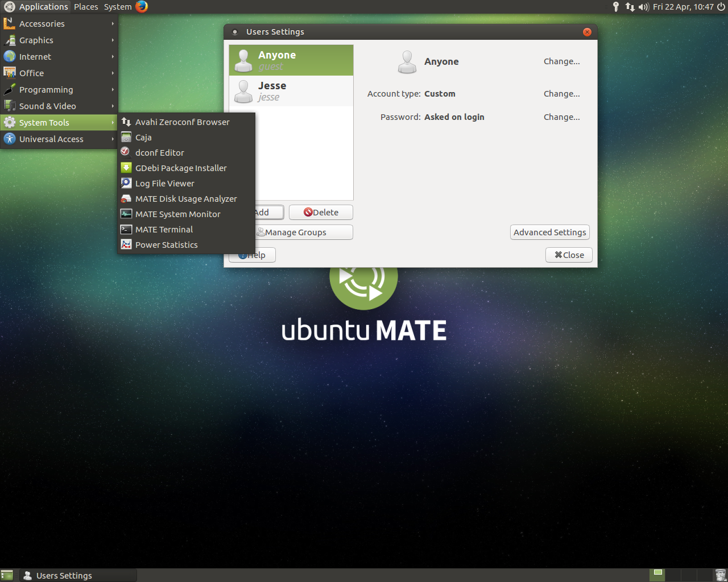Click the show desktop icon in the bottom panel
Image resolution: width=728 pixels, height=582 pixels.
[x=7, y=575]
